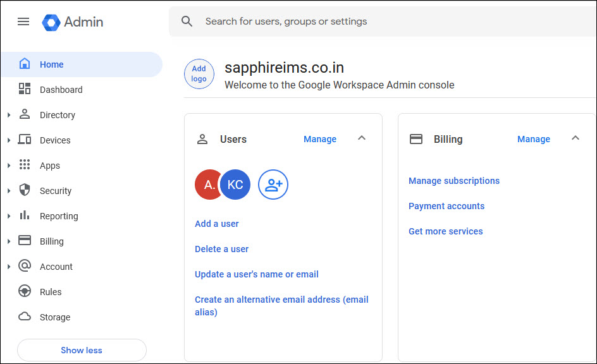The height and width of the screenshot is (364, 597).
Task: Click the Add logo button
Action: [199, 74]
